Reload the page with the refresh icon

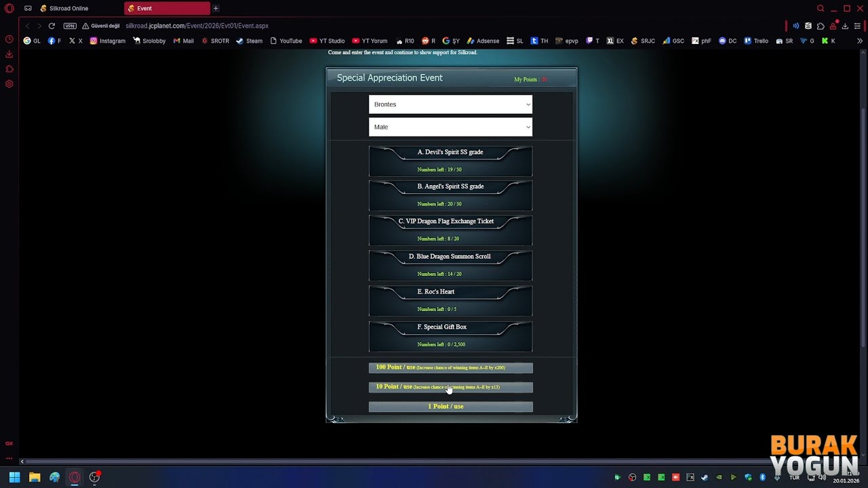[x=52, y=26]
